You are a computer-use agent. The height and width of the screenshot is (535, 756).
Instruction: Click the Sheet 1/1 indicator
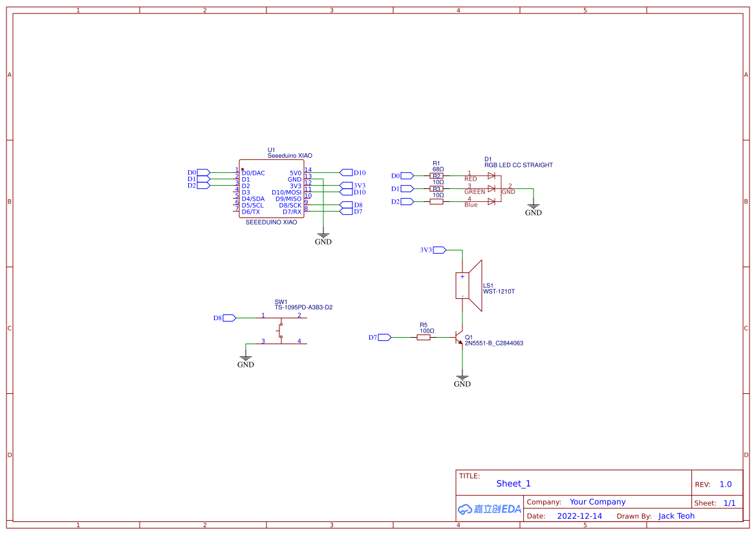pos(730,503)
